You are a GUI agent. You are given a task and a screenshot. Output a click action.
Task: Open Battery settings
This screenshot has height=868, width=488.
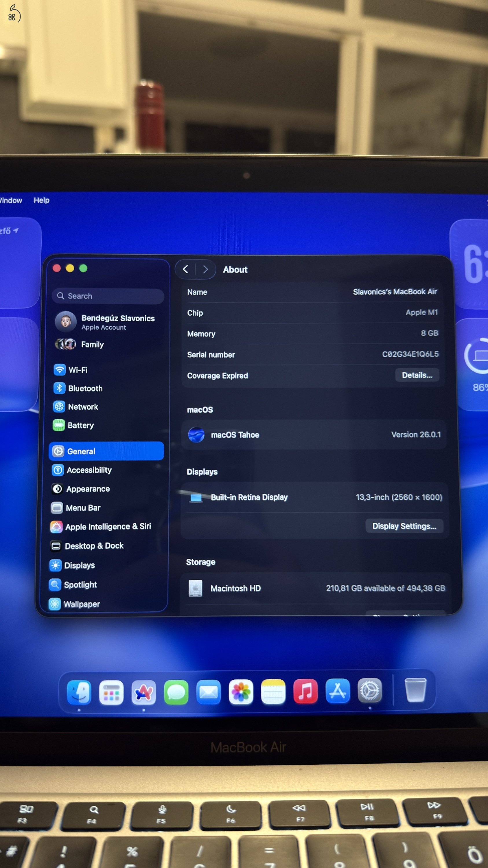coord(80,426)
